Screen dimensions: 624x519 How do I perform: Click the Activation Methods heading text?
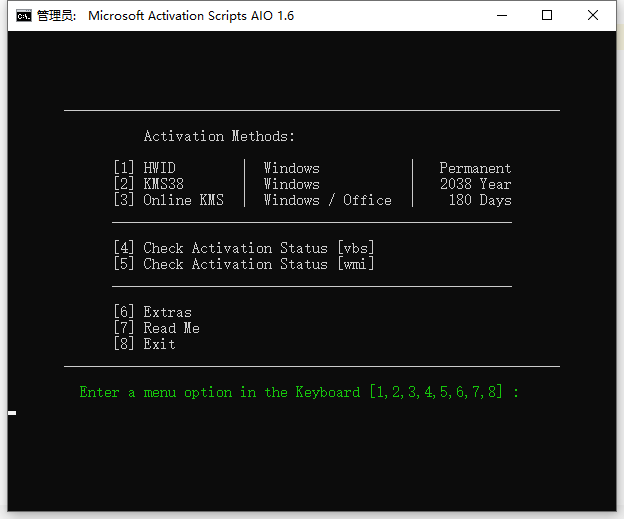click(219, 136)
